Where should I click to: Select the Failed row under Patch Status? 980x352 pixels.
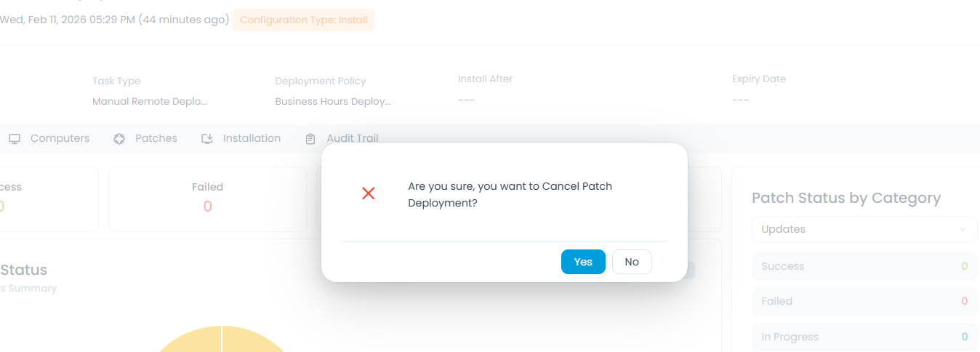click(x=864, y=301)
